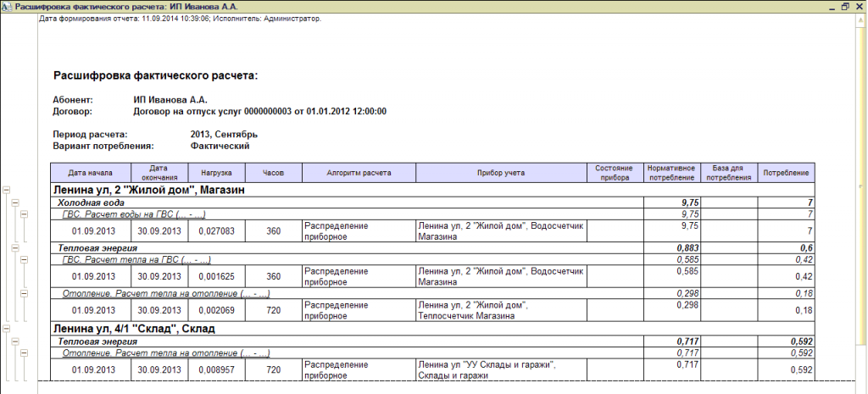Select the load value 0,001625
Viewport: 868px width, 394px height.
tap(216, 276)
